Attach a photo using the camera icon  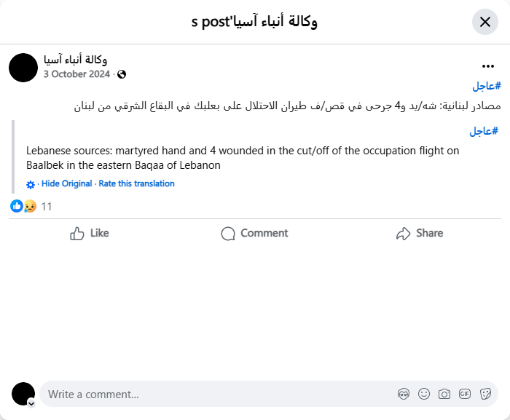(x=444, y=394)
